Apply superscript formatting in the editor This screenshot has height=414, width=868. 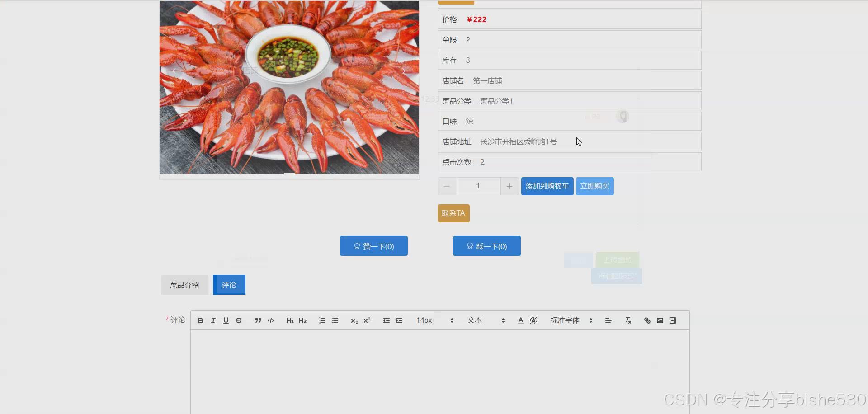point(367,320)
